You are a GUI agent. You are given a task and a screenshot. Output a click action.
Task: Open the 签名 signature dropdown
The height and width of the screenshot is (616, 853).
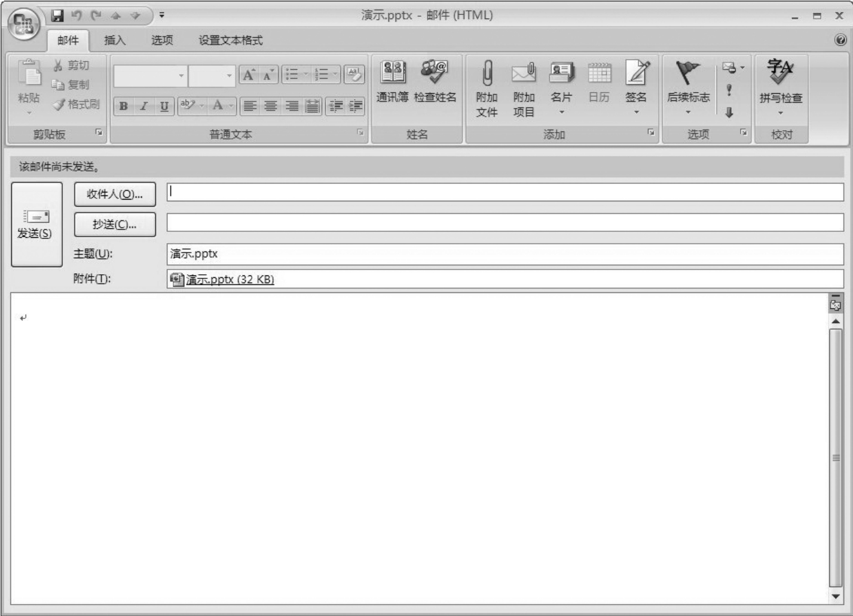[x=636, y=88]
